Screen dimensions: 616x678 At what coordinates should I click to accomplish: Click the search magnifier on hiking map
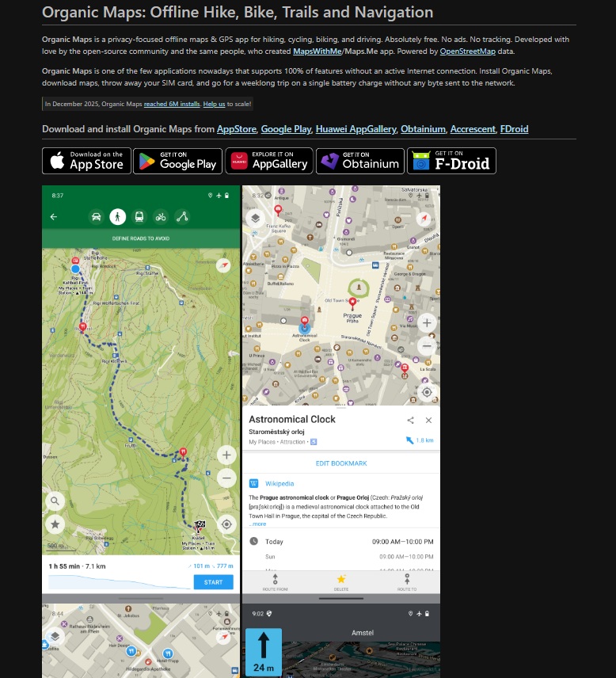coord(55,501)
